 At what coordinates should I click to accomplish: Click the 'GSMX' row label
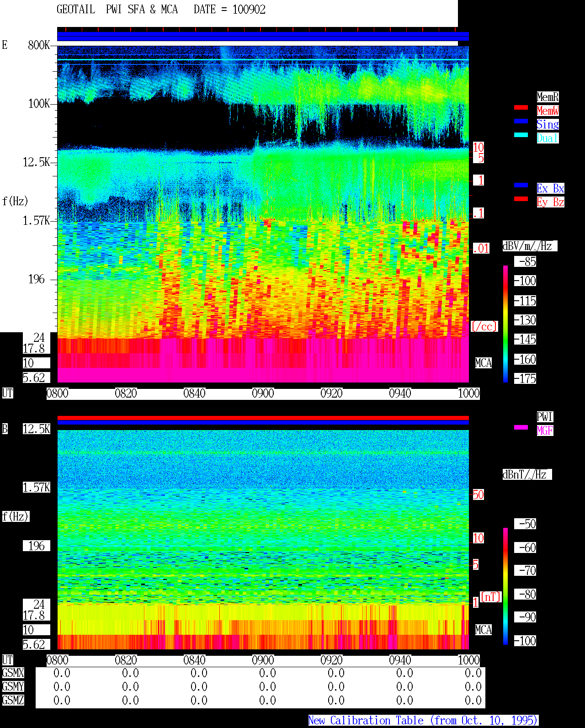click(x=13, y=673)
